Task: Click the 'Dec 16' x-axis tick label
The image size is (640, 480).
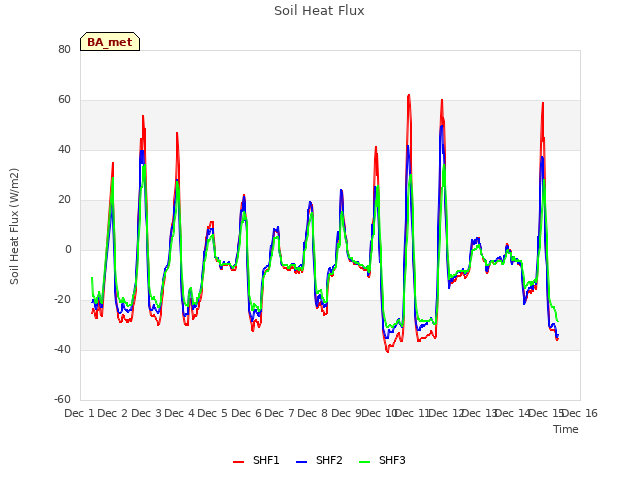Action: [x=580, y=413]
